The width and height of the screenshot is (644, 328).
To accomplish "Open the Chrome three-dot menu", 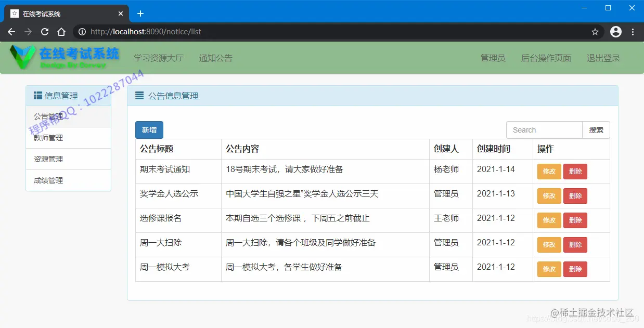I will [x=633, y=32].
